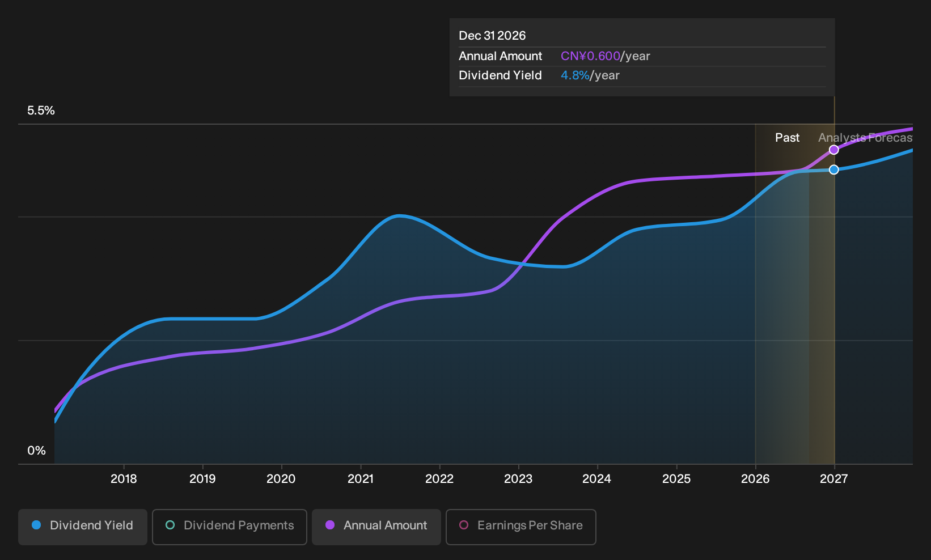Click the 5.5% y-axis label
Image resolution: width=931 pixels, height=560 pixels.
(41, 111)
